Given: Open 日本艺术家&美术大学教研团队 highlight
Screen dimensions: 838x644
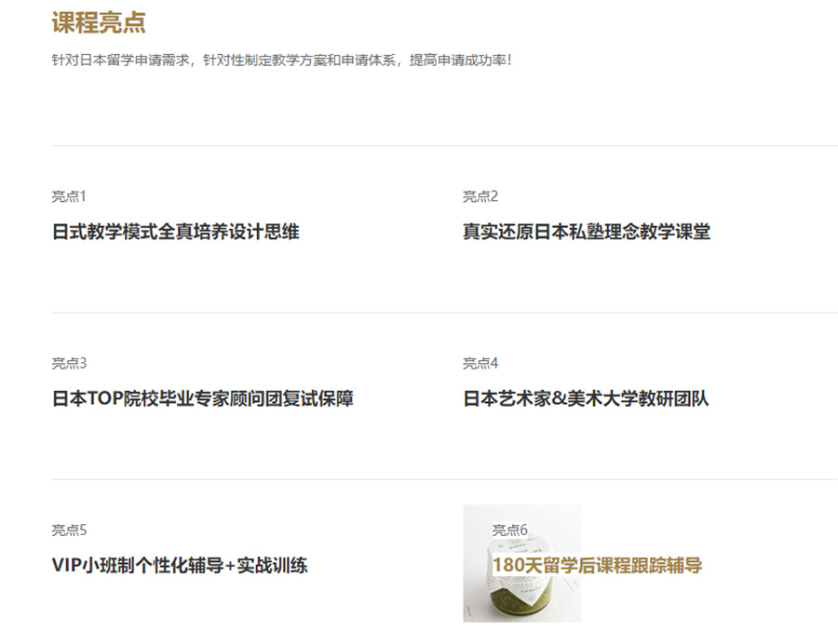Looking at the screenshot, I should pos(586,399).
